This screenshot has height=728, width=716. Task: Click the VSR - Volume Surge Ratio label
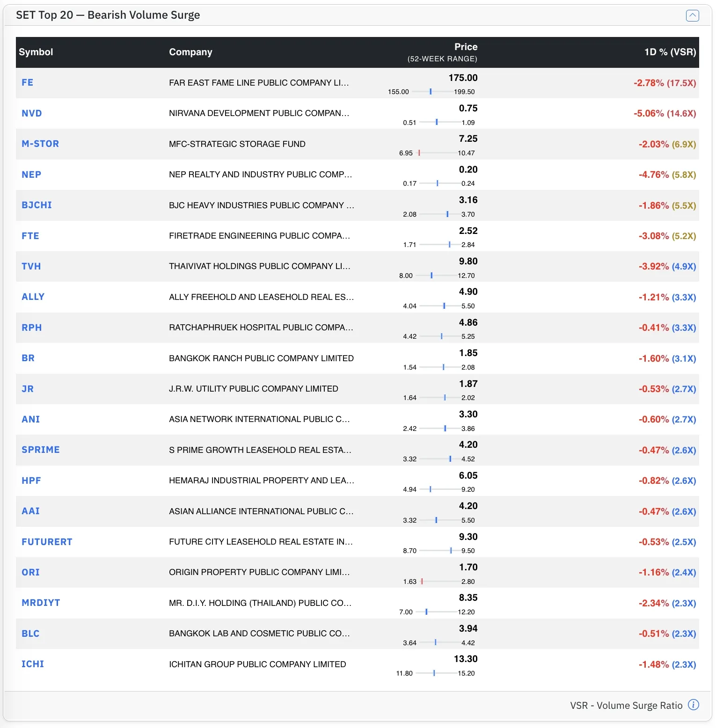[x=626, y=706]
